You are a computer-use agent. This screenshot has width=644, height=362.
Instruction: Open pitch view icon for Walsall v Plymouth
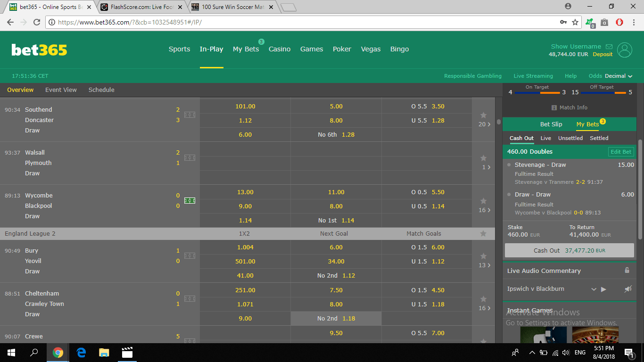(x=190, y=158)
